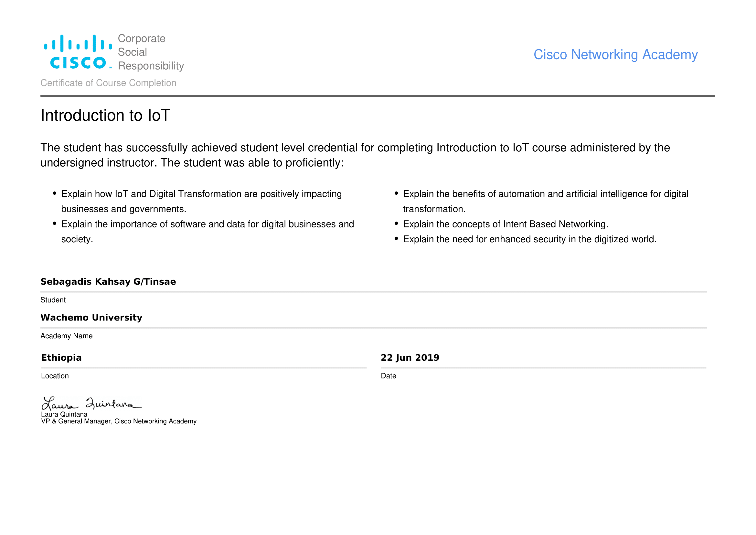Click the 'Corporate Social Responsibility' text
The height and width of the screenshot is (535, 756).
151,52
